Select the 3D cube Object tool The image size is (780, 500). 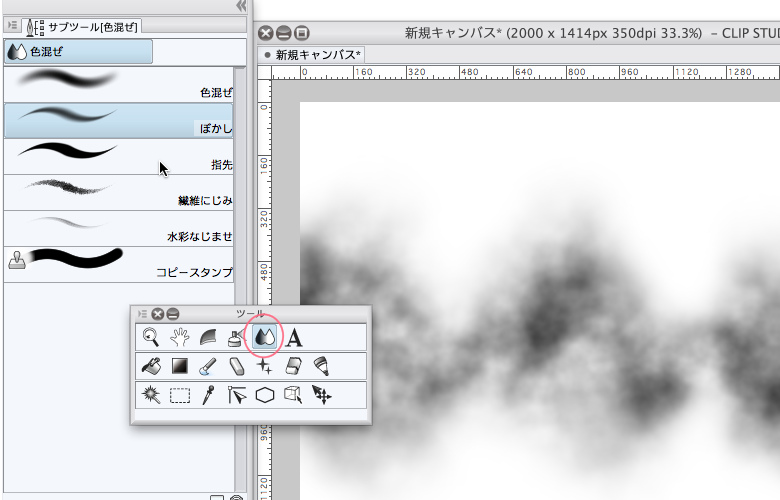tap(293, 395)
